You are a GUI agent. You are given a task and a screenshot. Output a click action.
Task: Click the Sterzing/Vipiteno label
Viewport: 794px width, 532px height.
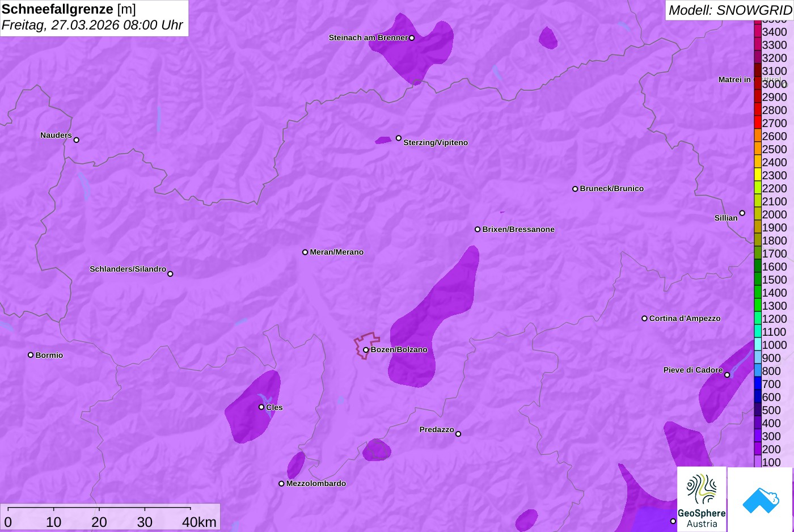coord(436,142)
